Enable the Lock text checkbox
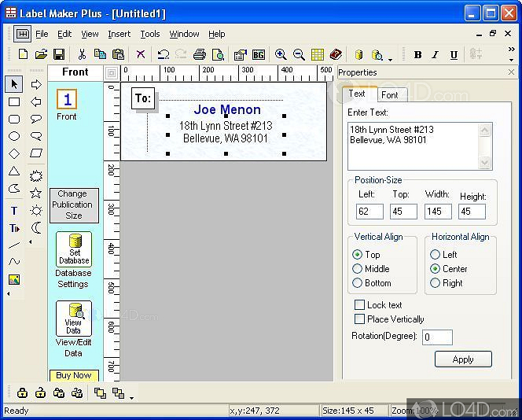 click(x=359, y=305)
